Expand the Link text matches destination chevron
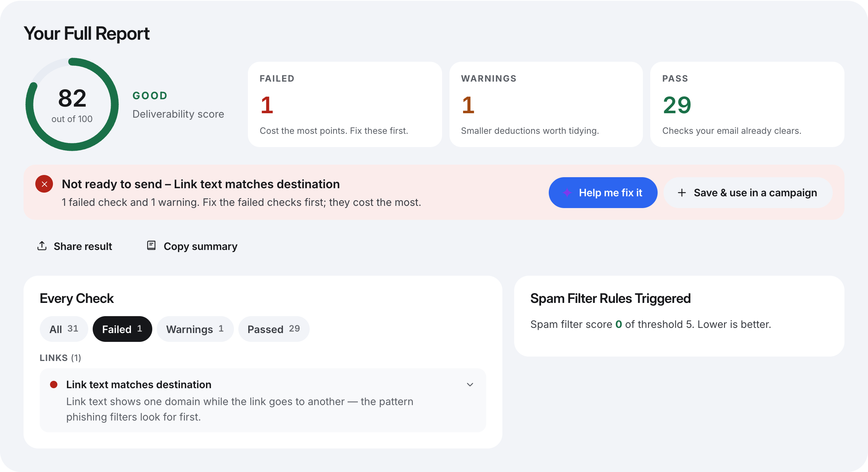The height and width of the screenshot is (472, 868). [470, 385]
